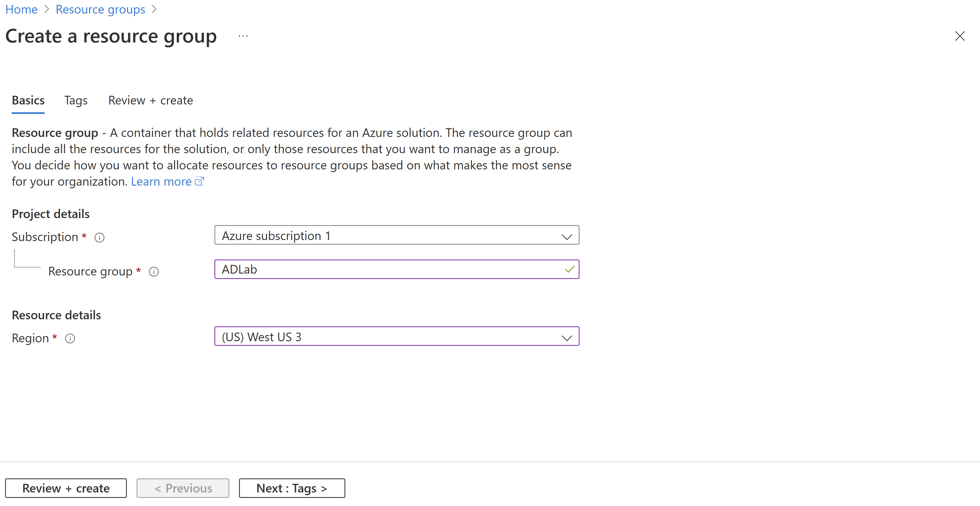Screen dimensions: 980x506
Task: Click the ellipsis next to page title
Action: 243,36
